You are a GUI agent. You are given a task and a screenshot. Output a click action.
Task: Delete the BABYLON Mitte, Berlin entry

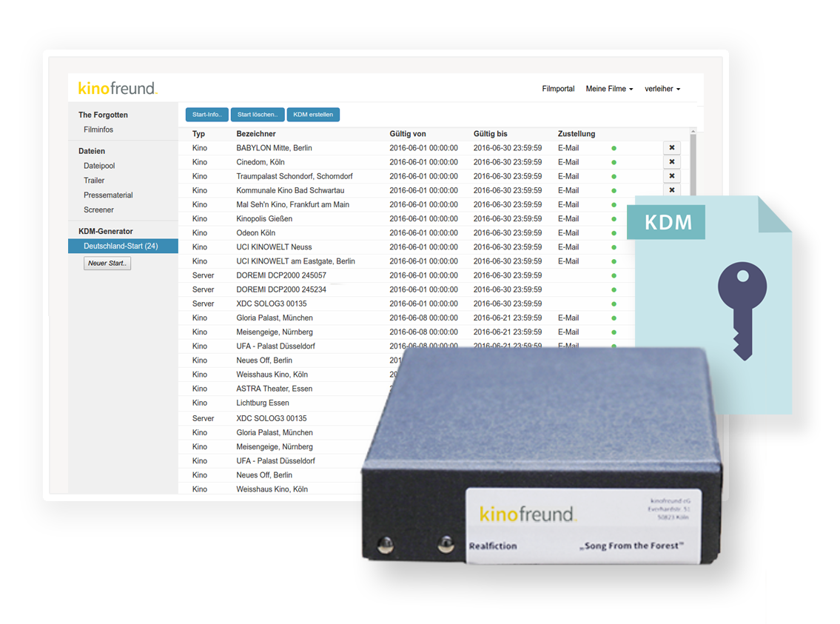point(672,147)
